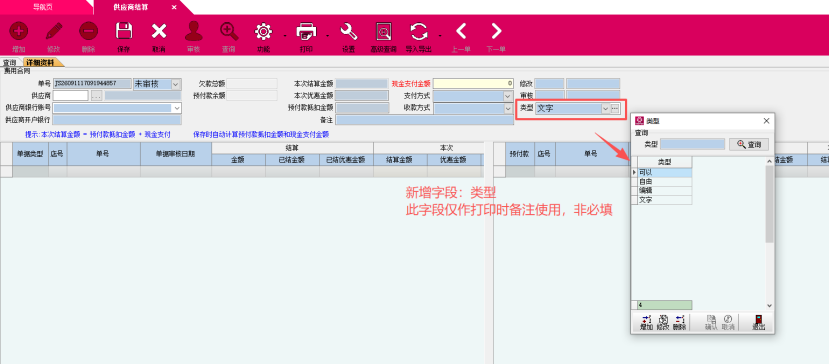Screen dimensions: 829x364
Task: Expand the 供应商银行账号 dropdown
Action: [177, 107]
